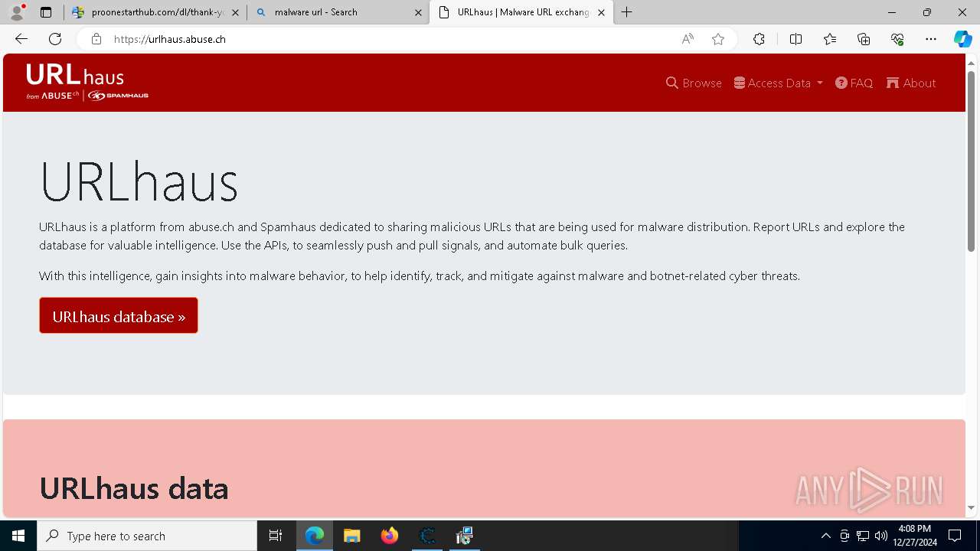Viewport: 980px width, 551px height.
Task: Open a new browser tab
Action: (x=627, y=12)
